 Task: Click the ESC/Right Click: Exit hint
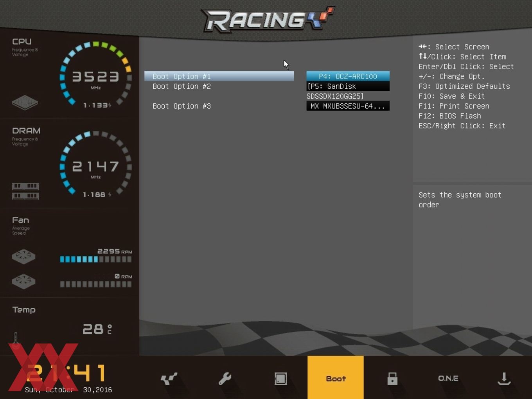click(x=462, y=126)
